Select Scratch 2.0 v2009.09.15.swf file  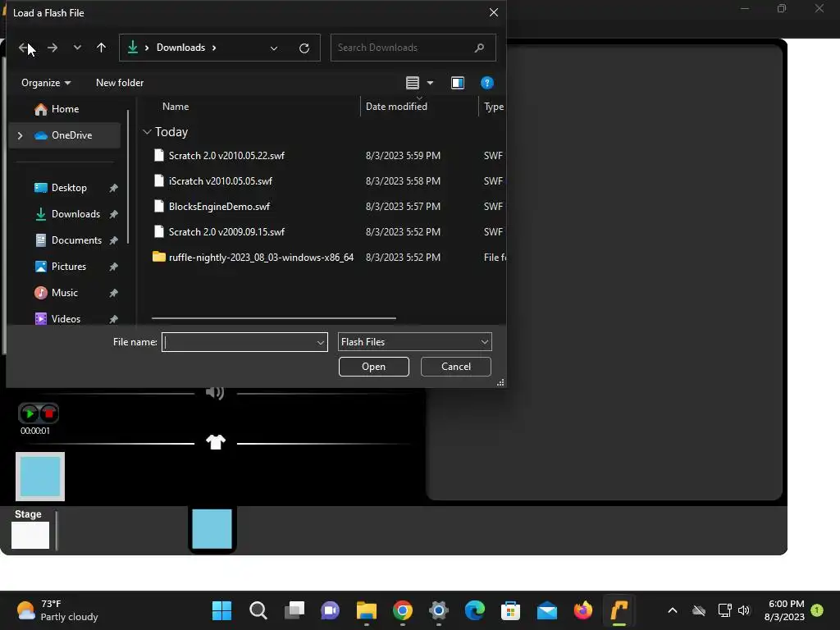(226, 232)
